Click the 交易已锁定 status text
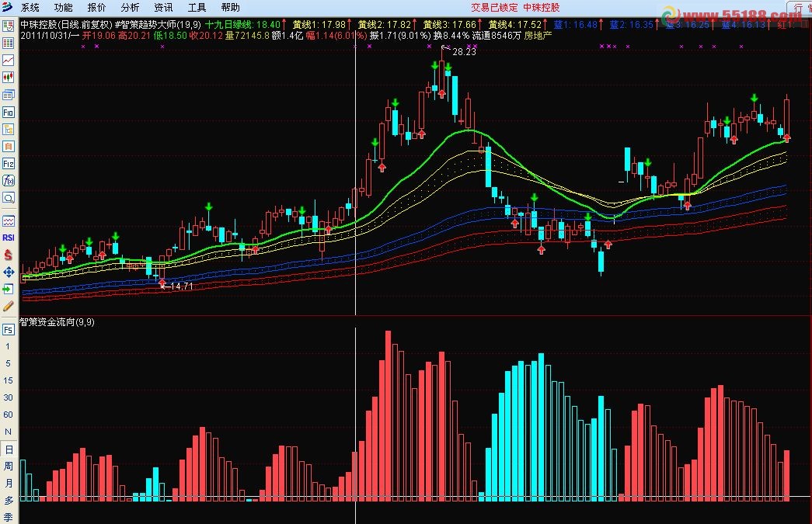 point(494,7)
